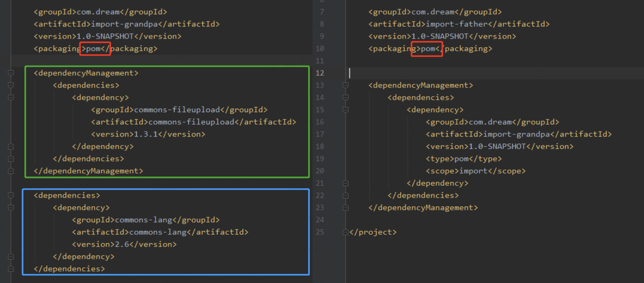Collapse the dependencies fold inside the green box

[11, 85]
